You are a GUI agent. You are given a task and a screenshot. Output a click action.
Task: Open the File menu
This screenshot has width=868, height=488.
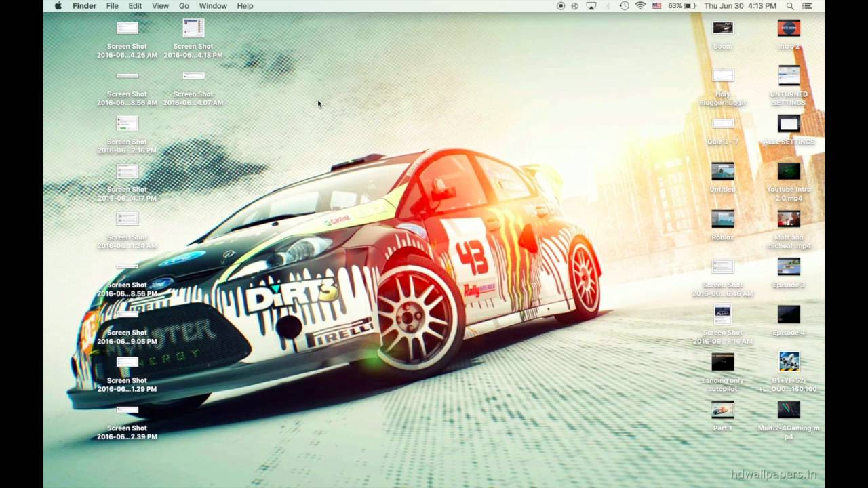coord(113,6)
